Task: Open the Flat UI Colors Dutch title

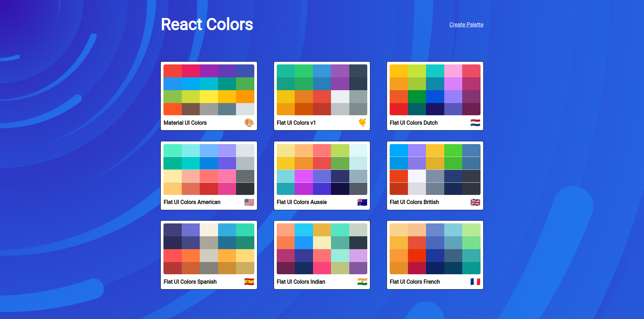Action: coord(414,123)
